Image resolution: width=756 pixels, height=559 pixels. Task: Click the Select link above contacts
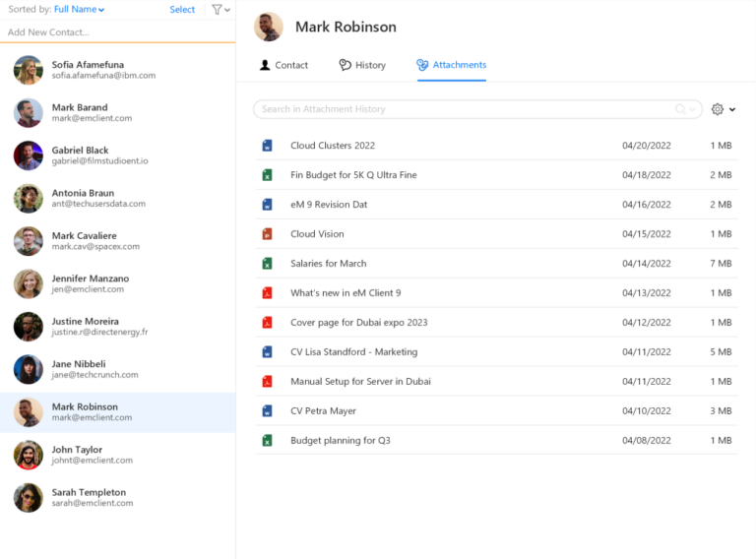pos(182,10)
